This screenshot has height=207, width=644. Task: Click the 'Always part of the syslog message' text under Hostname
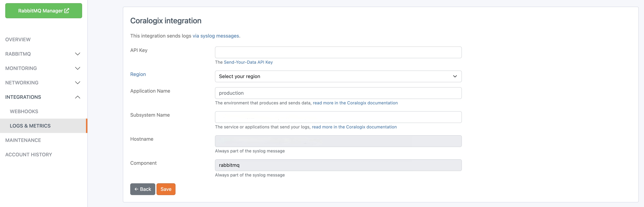[x=250, y=151]
